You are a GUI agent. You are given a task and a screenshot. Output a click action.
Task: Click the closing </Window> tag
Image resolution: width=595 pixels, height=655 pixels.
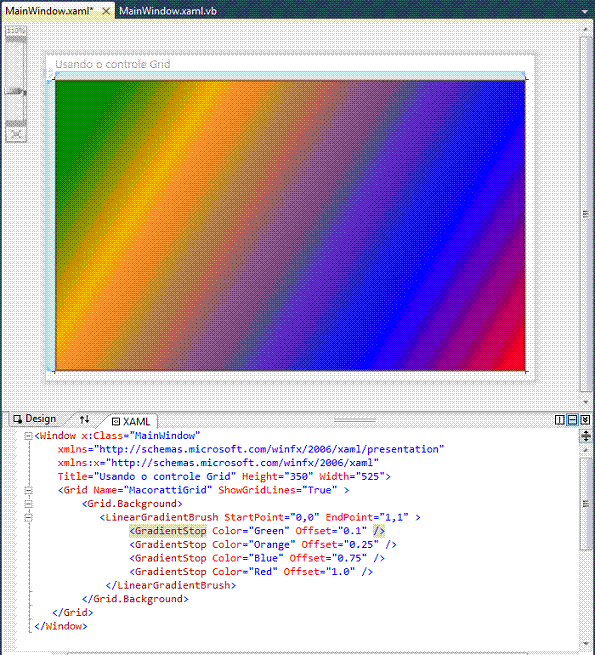61,626
